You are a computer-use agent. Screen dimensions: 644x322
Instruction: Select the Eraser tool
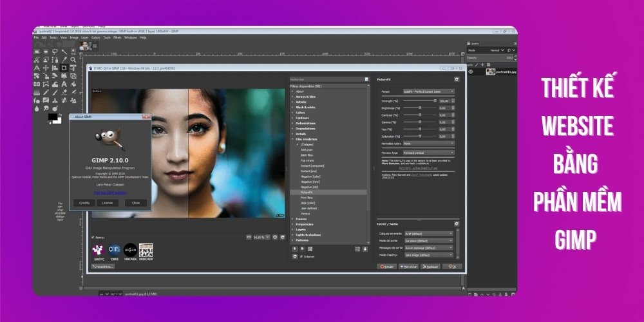pyautogui.click(x=64, y=92)
